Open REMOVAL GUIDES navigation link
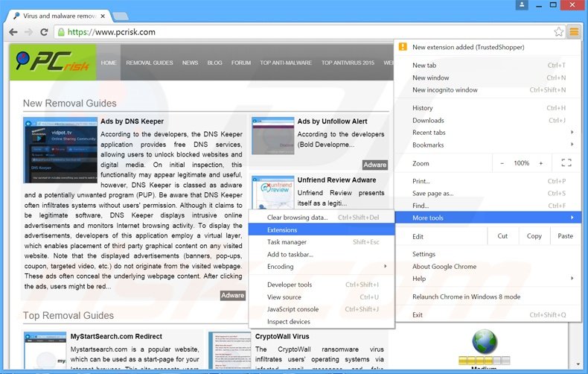This screenshot has height=374, width=588. tap(150, 63)
